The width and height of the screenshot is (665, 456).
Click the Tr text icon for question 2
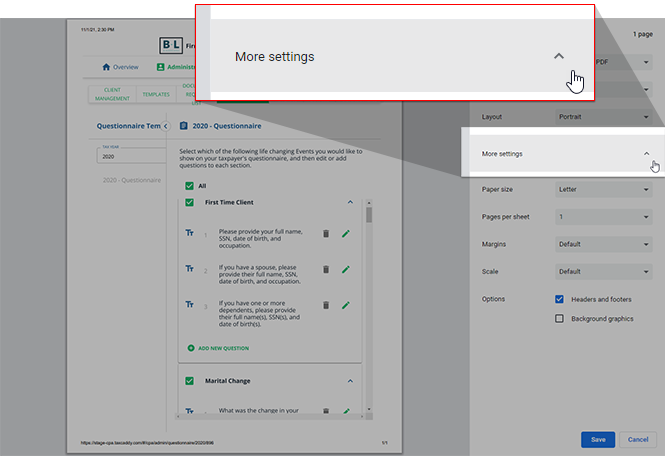point(189,269)
